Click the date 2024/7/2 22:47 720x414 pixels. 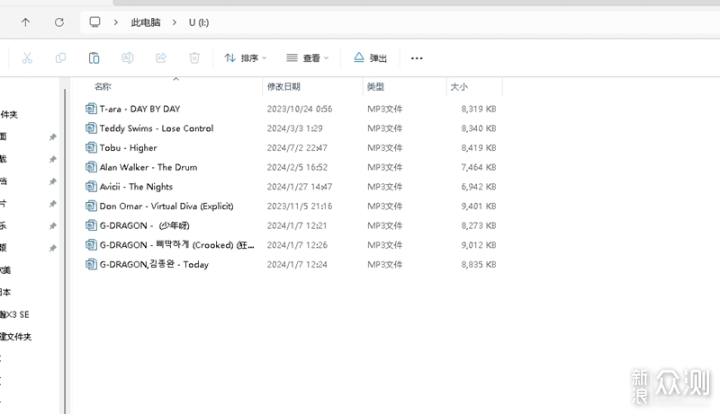(297, 148)
